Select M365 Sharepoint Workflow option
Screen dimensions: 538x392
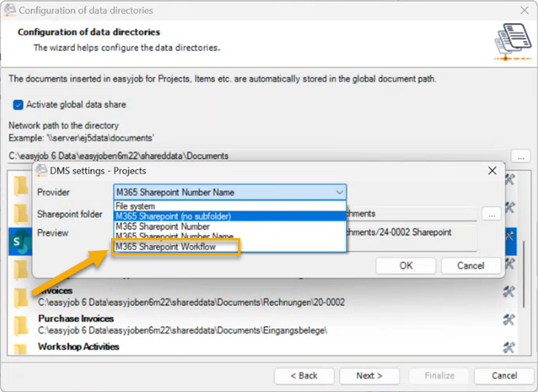pyautogui.click(x=175, y=247)
